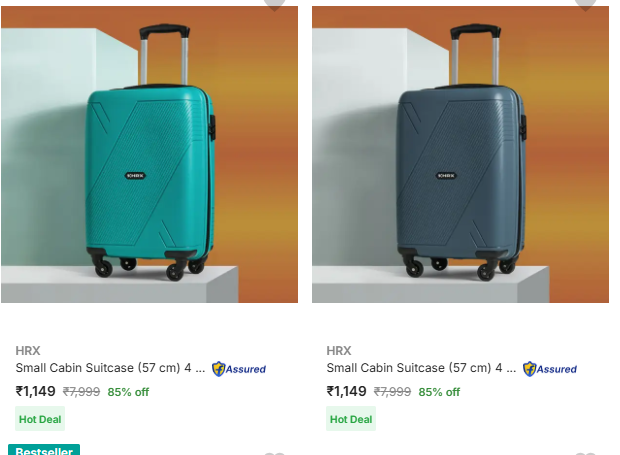Open the left Small Cabin Suitcase title link
The image size is (620, 455).
pyautogui.click(x=110, y=368)
